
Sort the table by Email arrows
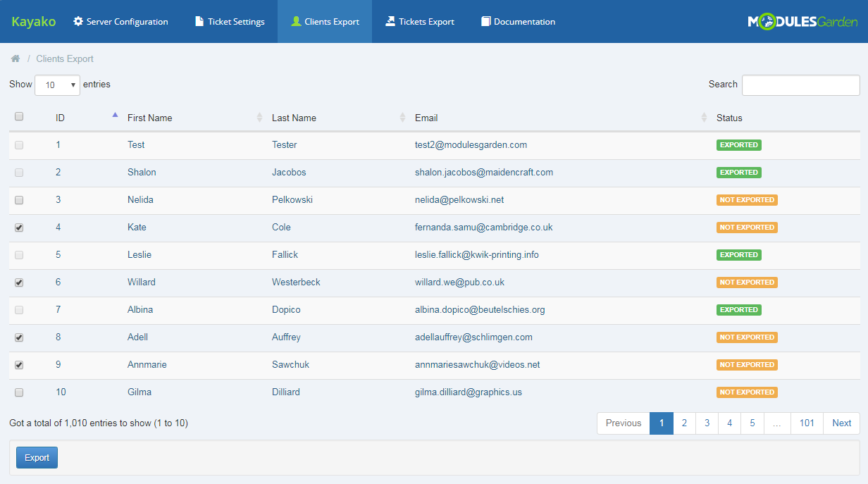(704, 118)
